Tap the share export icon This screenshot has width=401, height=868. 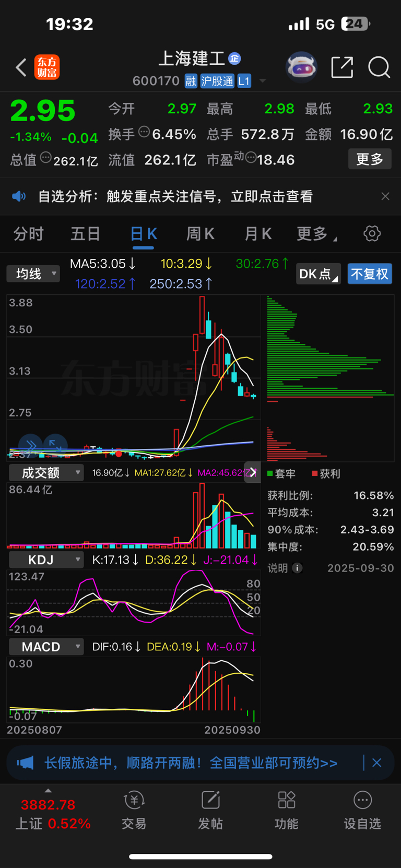pos(343,67)
